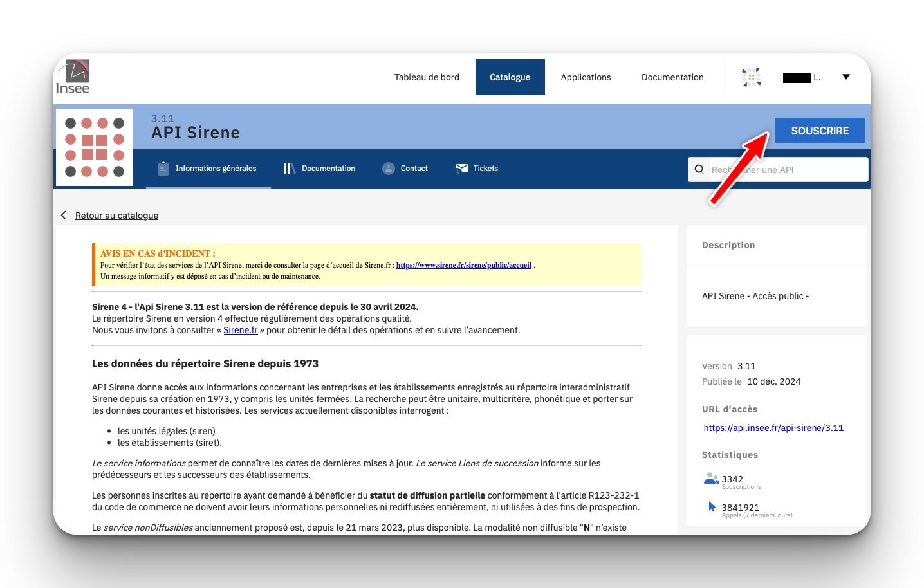Click the SOUSCRIRE button

820,131
